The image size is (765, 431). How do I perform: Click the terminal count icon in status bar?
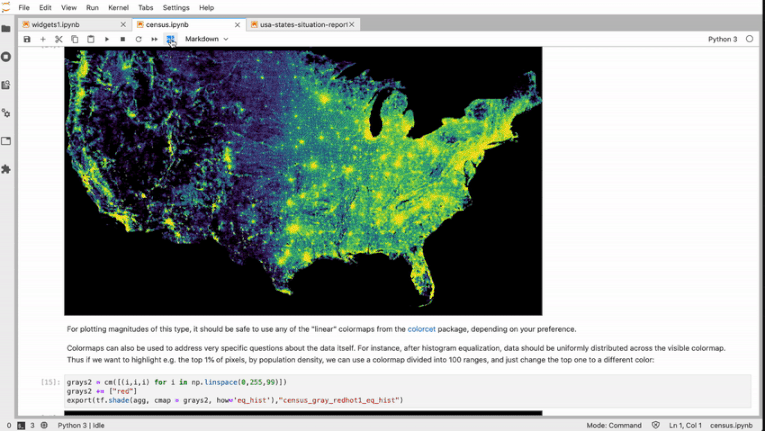click(x=21, y=426)
